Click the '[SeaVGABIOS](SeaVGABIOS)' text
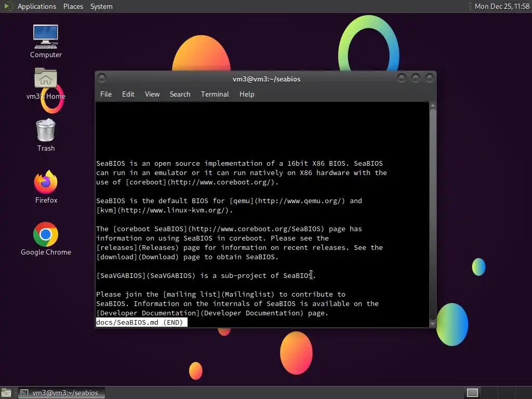 click(146, 276)
